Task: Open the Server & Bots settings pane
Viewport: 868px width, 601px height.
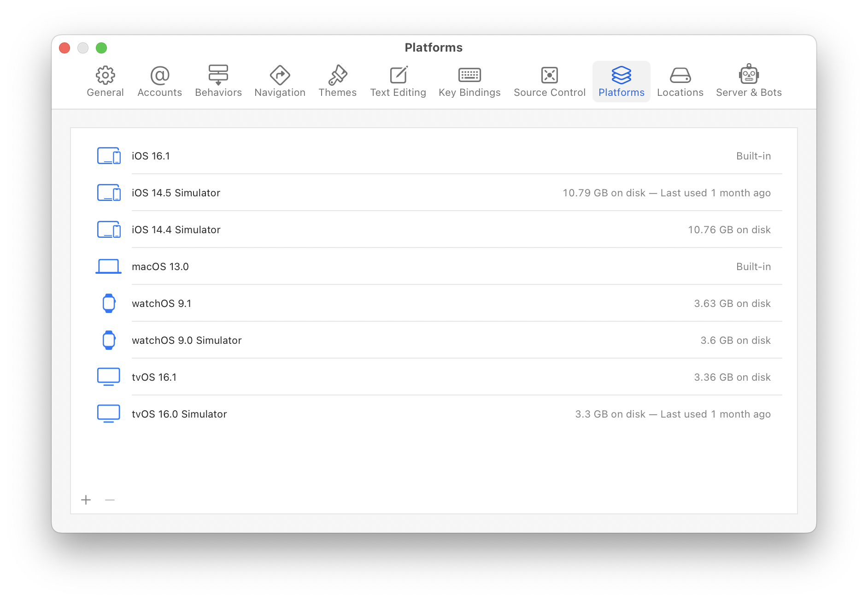Action: tap(748, 81)
